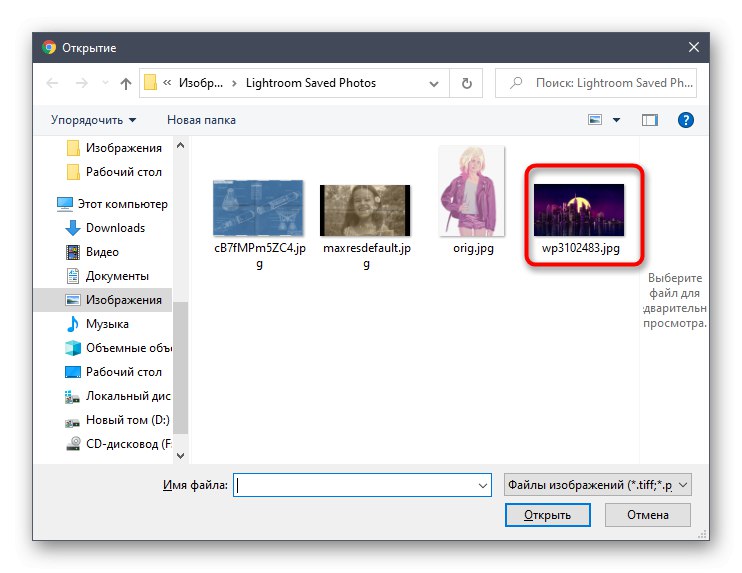
Task: Click the sidebar scroll up arrow
Action: 180,146
